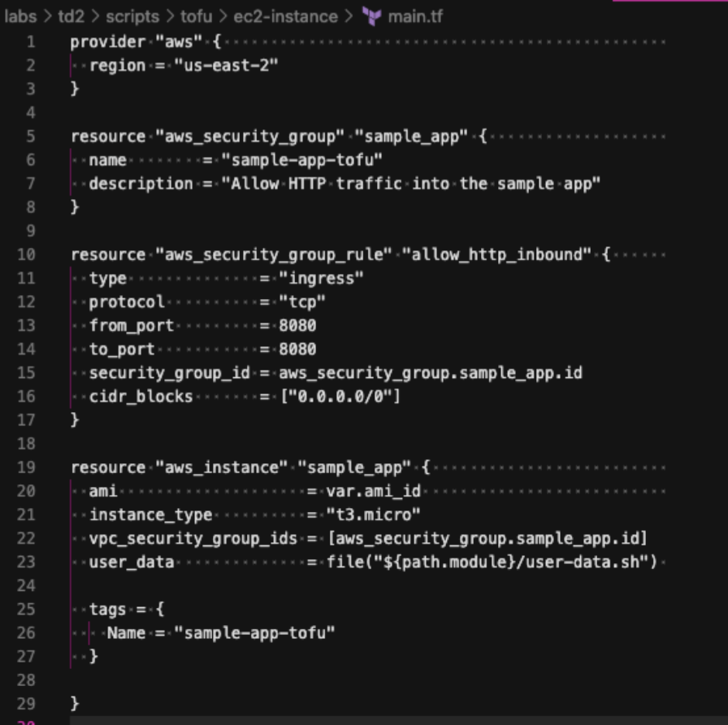Image resolution: width=728 pixels, height=725 pixels.
Task: Click line number 1 in the gutter
Action: click(x=30, y=41)
